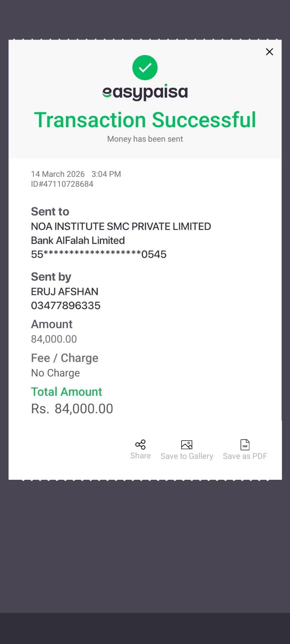This screenshot has height=644, width=290.
Task: Select the "Transaction Successful" heading
Action: (145, 120)
